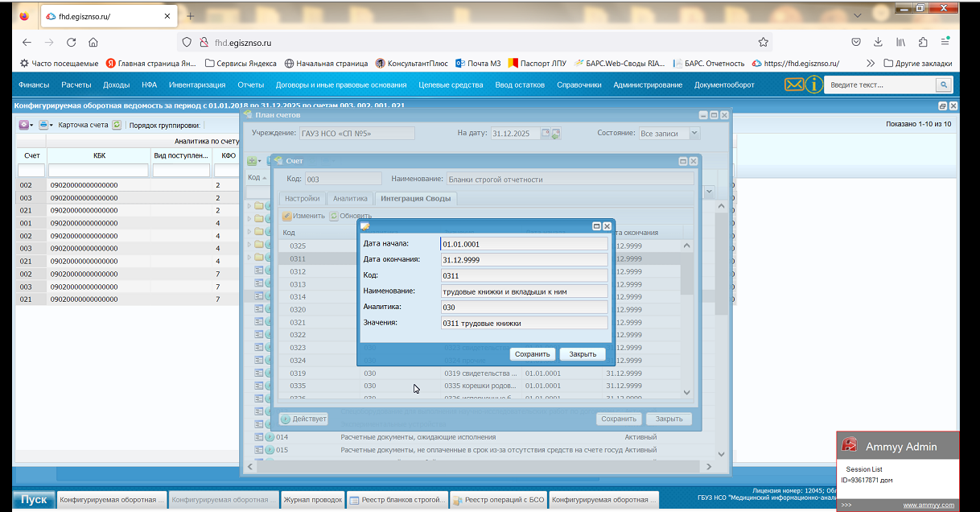Open Отчеты menu
980x512 pixels.
pos(251,85)
